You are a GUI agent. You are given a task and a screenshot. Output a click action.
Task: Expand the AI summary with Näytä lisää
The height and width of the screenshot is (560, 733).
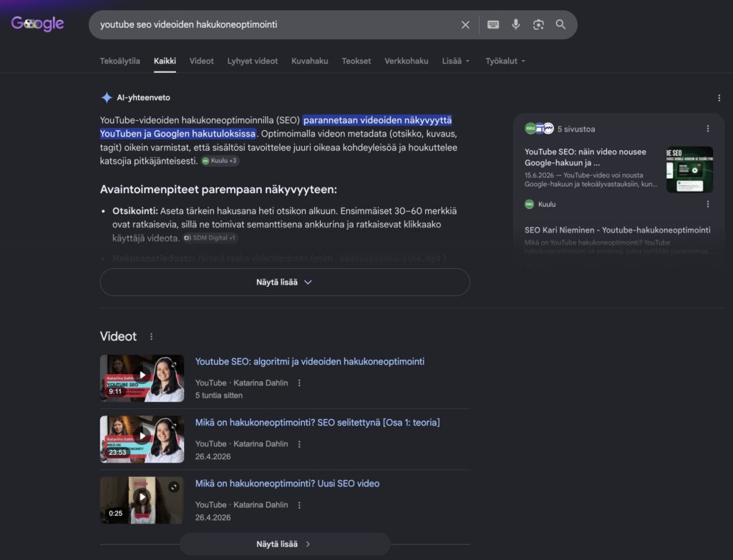click(x=285, y=282)
